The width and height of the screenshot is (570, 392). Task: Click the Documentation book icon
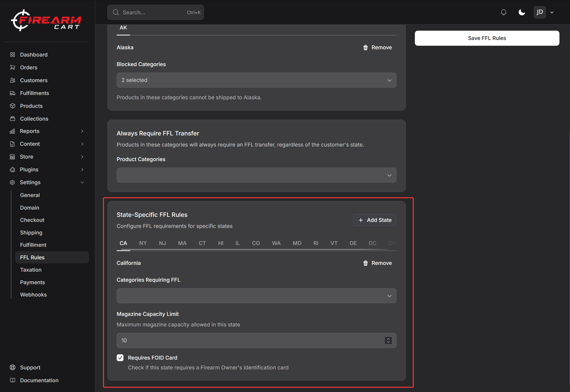[13, 380]
